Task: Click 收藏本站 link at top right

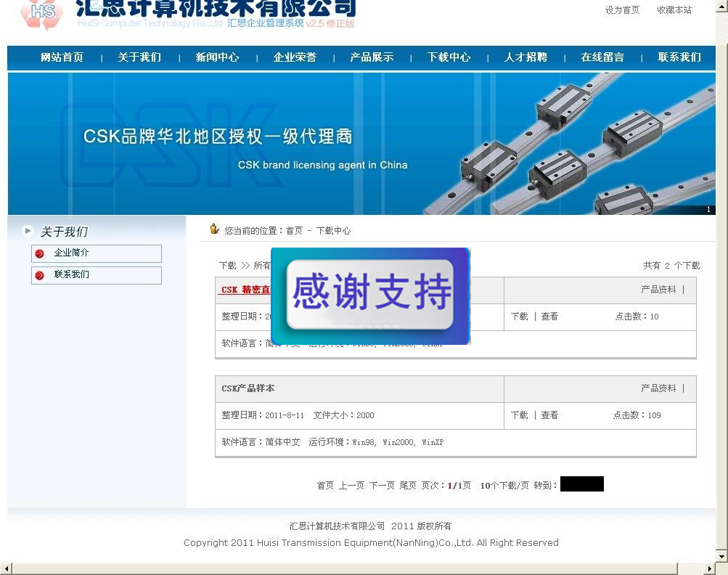Action: 674,9
